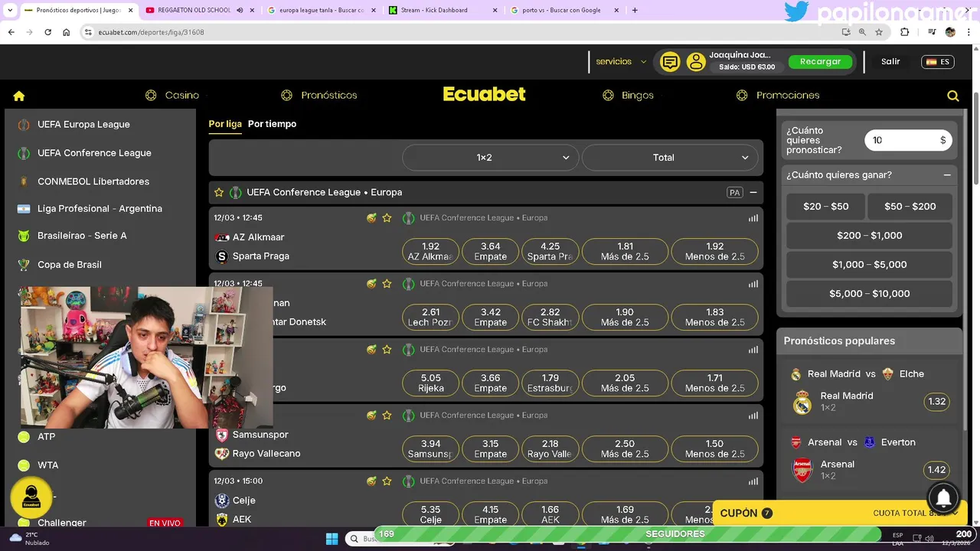Click the Salir button
Viewport: 980px width, 551px height.
(x=890, y=62)
